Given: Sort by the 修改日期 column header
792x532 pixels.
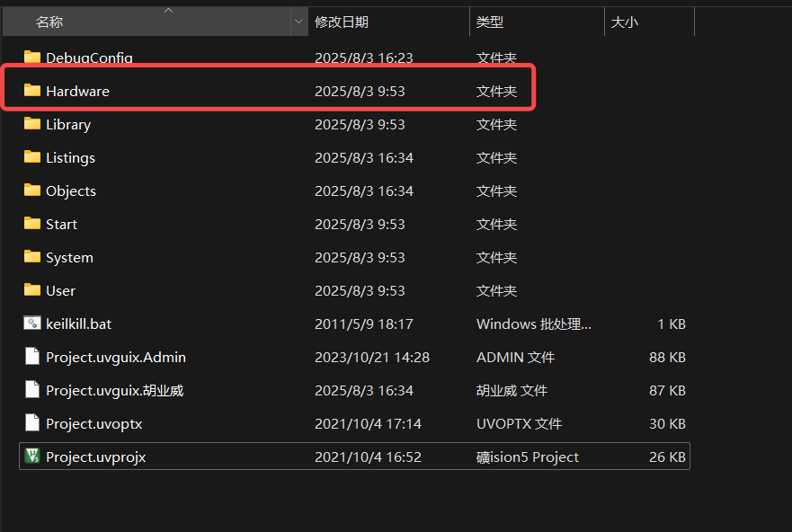Looking at the screenshot, I should pyautogui.click(x=388, y=22).
